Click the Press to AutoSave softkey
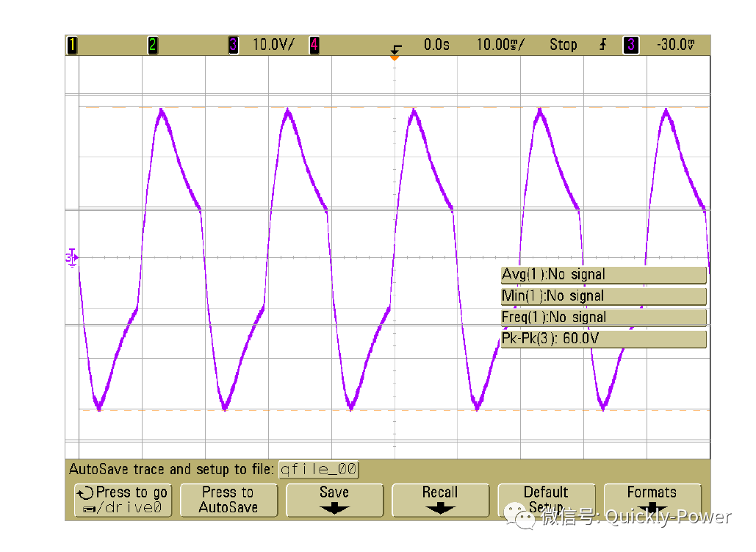756x552 pixels. point(229,501)
